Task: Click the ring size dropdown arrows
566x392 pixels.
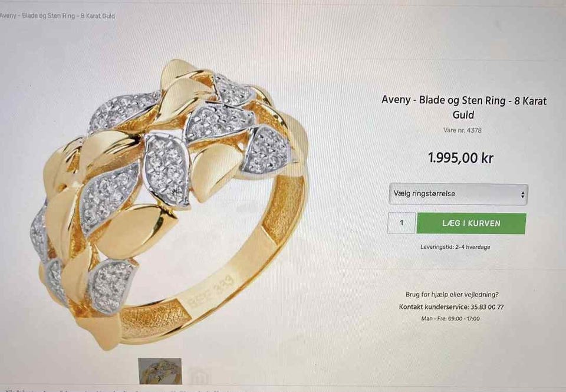Action: point(522,195)
